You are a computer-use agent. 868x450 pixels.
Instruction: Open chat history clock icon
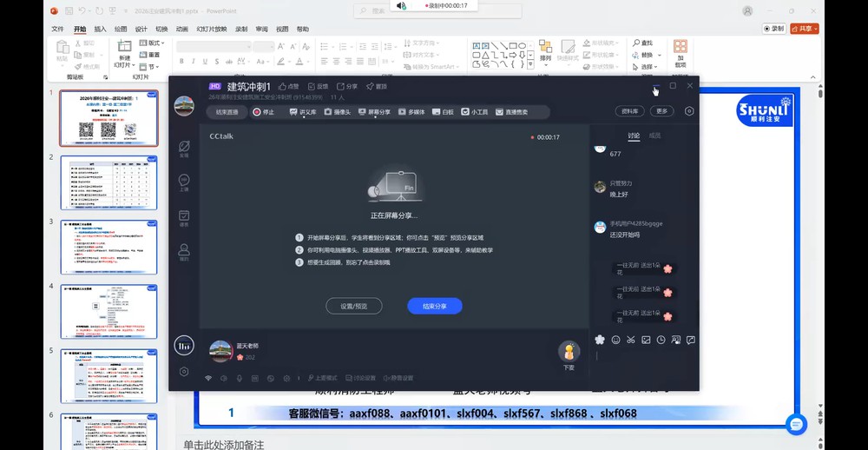(x=661, y=340)
